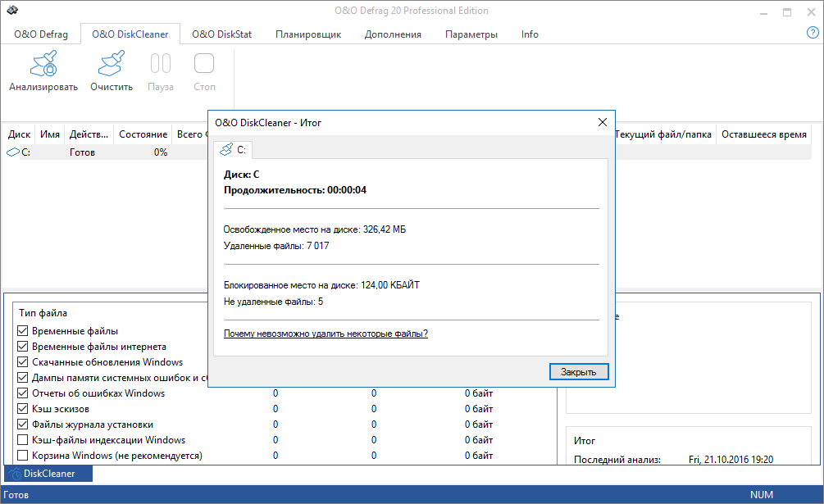The height and width of the screenshot is (504, 824).
Task: Switch to the Параметры tab
Action: tap(471, 34)
